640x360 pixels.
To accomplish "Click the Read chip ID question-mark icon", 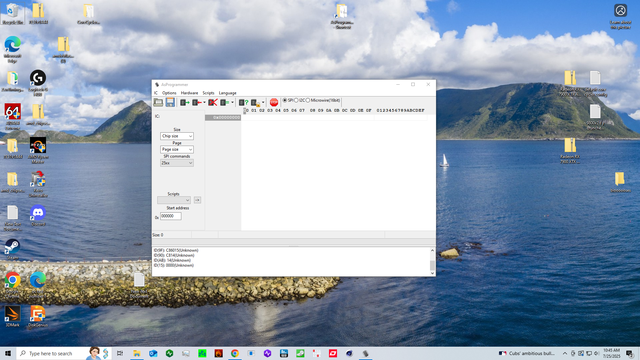I will point(243,102).
